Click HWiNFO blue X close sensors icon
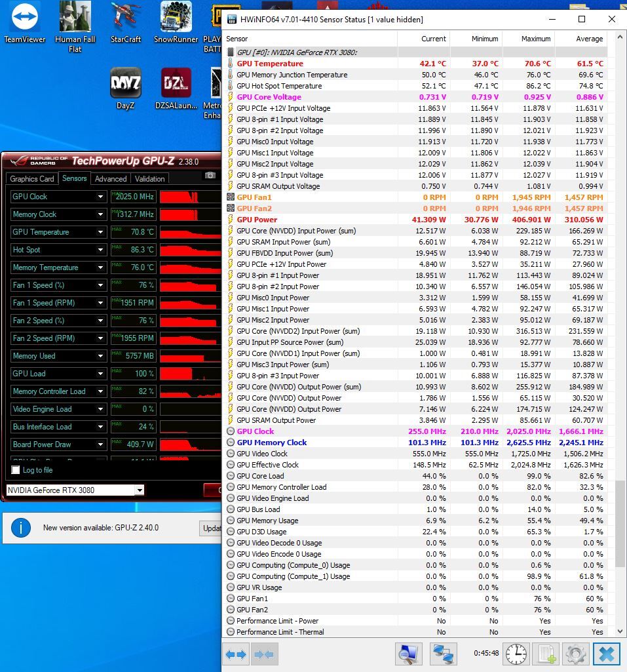The width and height of the screenshot is (627, 672). click(606, 654)
